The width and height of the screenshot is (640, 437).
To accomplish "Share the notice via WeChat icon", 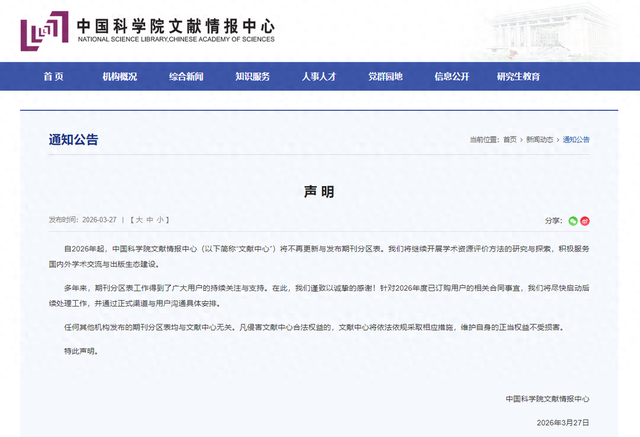I will click(x=573, y=220).
